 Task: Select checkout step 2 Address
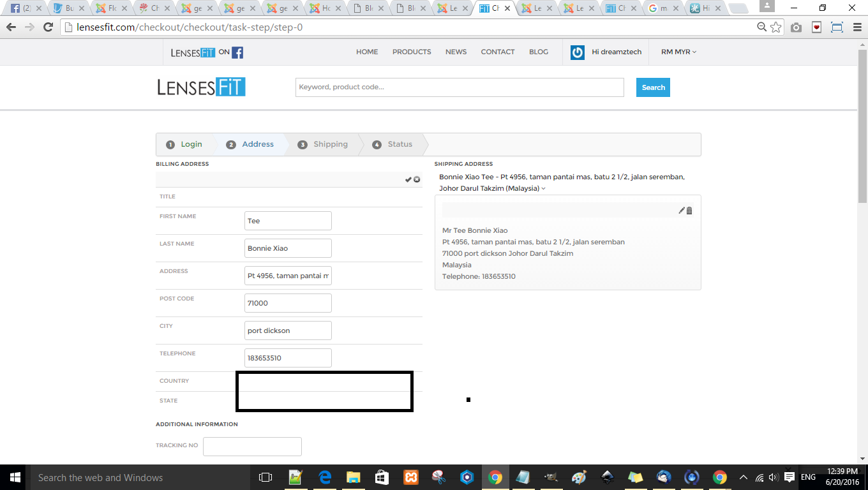pos(251,144)
